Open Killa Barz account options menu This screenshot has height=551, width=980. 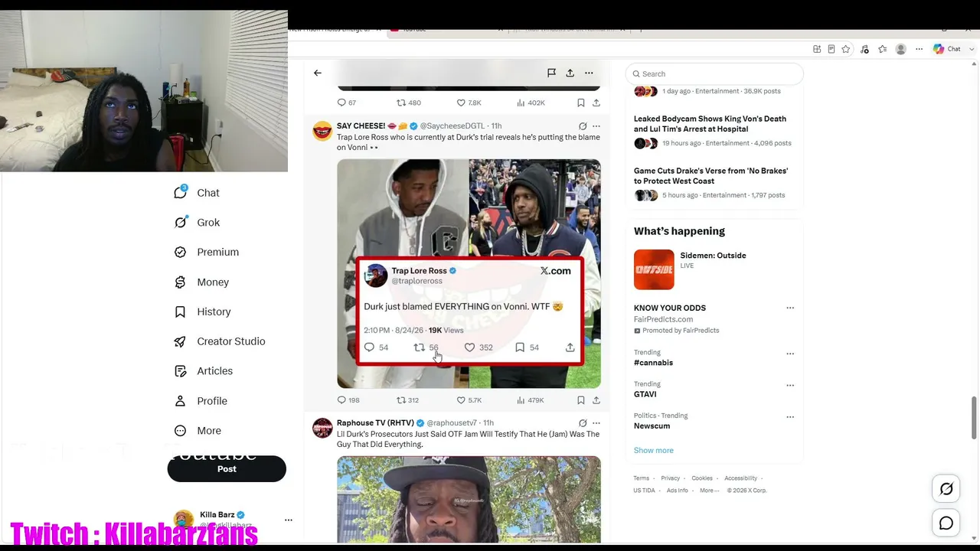pos(289,520)
